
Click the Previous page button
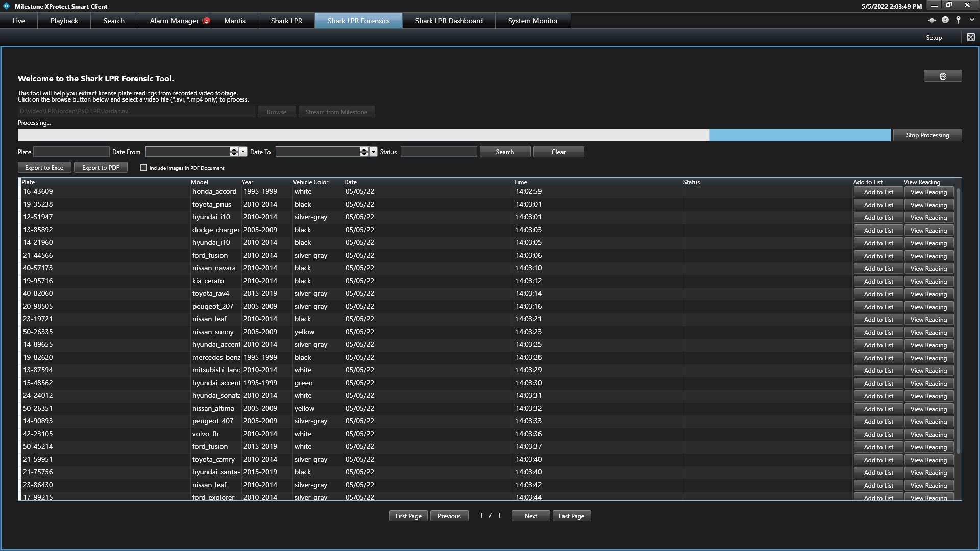click(x=449, y=516)
